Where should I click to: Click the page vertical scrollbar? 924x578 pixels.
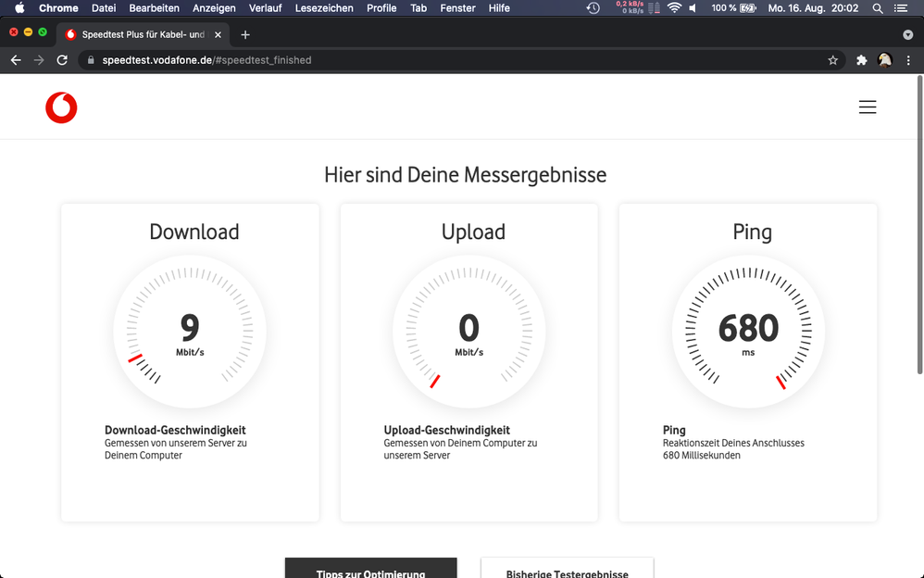point(918,232)
